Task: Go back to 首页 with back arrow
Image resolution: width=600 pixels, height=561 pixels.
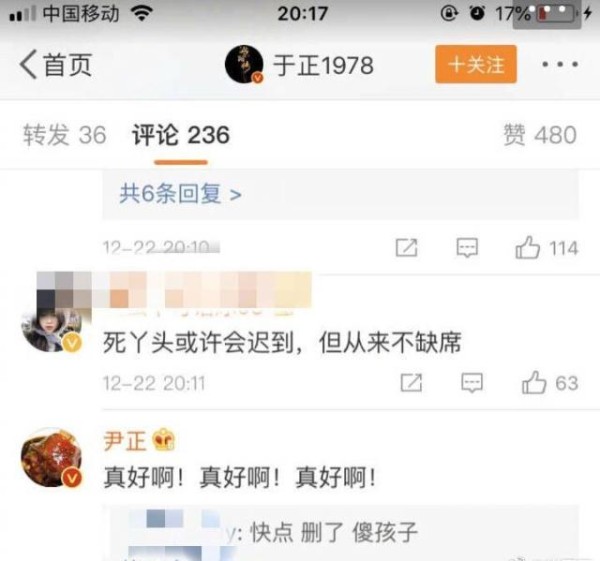Action: click(x=56, y=65)
